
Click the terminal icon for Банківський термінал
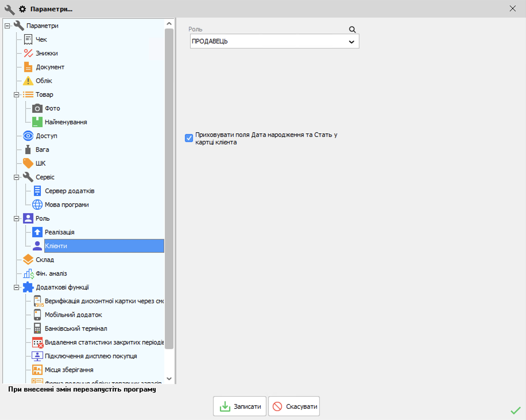tap(37, 328)
